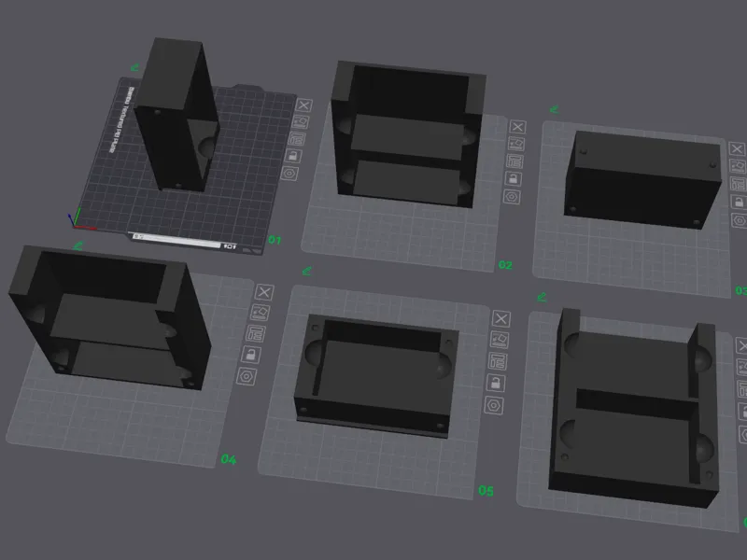Open plate 01 settings hexagon icon
Screen dimensions: 747x560
pyautogui.click(x=289, y=174)
